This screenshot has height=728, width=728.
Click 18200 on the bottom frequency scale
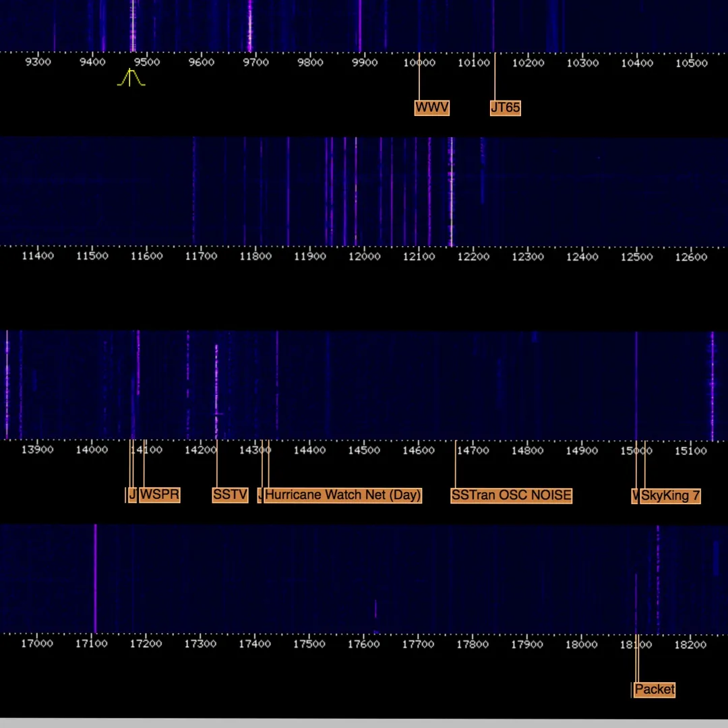pos(690,644)
